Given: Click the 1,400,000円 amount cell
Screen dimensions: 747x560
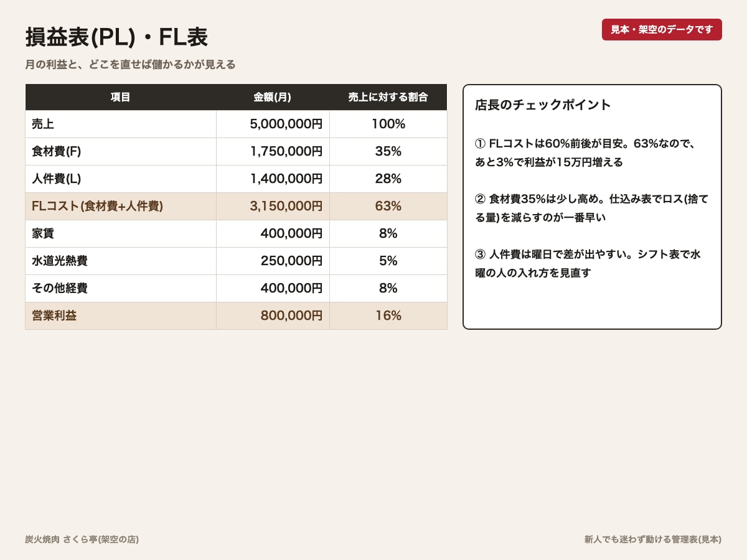Looking at the screenshot, I should (273, 179).
